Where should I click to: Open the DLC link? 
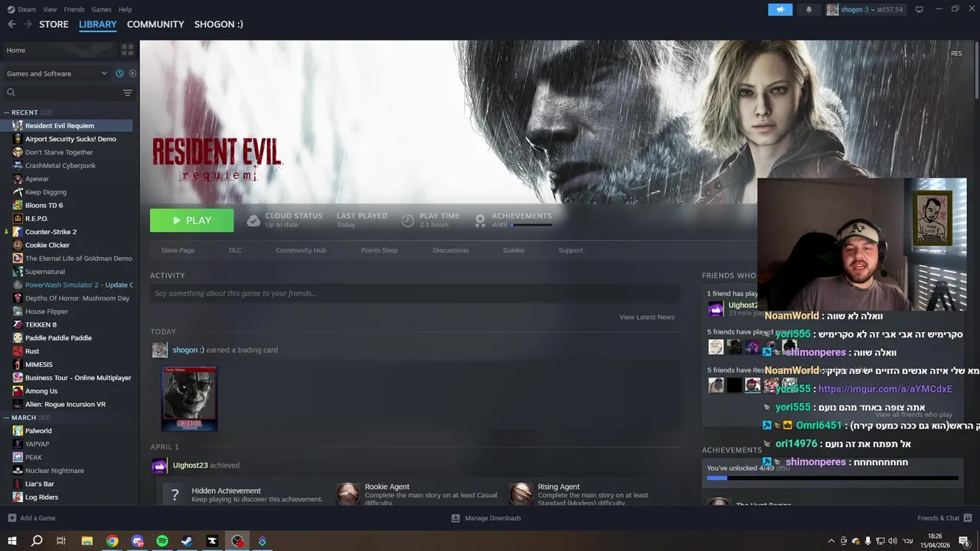coord(235,250)
